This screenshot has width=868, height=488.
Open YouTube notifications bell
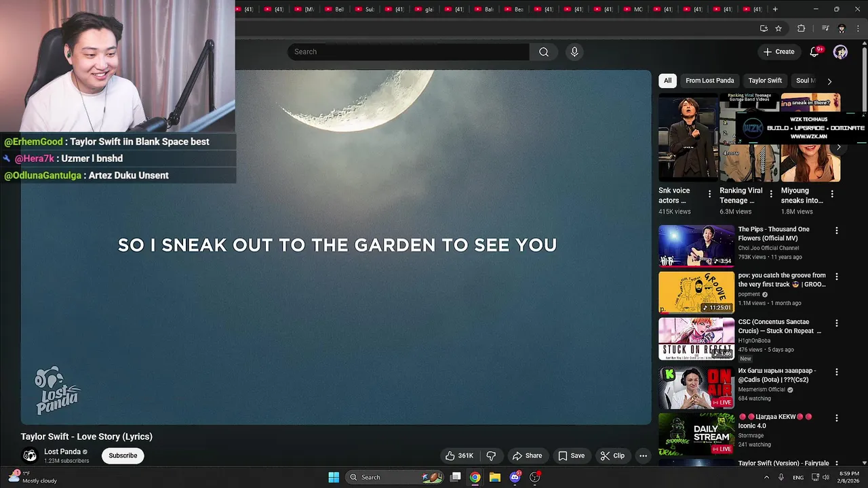(x=815, y=52)
